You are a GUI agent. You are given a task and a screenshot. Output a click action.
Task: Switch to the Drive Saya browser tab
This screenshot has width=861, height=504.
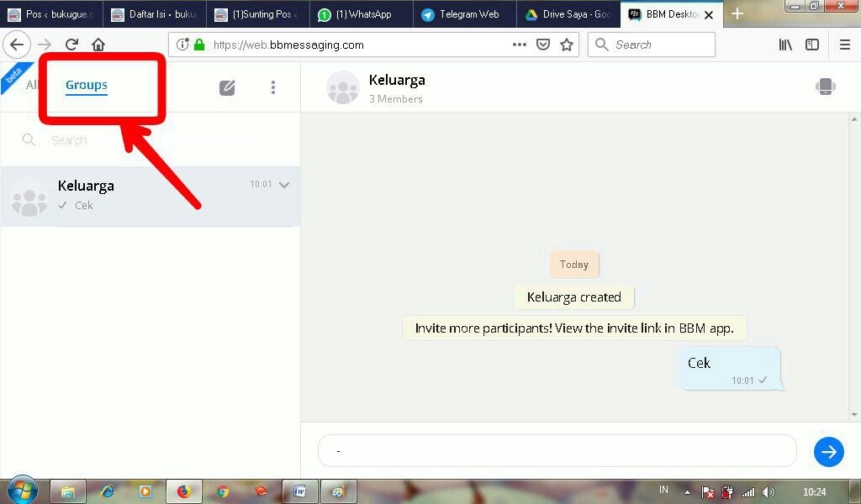568,14
